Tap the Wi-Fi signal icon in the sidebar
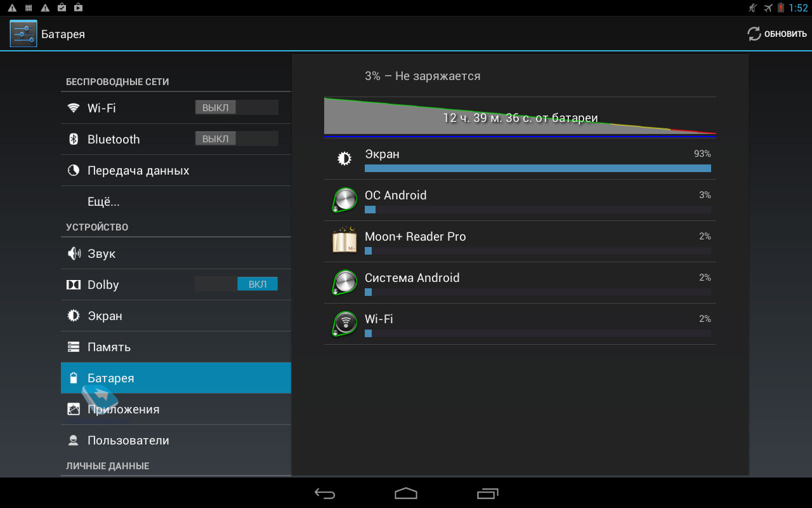Viewport: 812px width, 508px height. (x=74, y=108)
